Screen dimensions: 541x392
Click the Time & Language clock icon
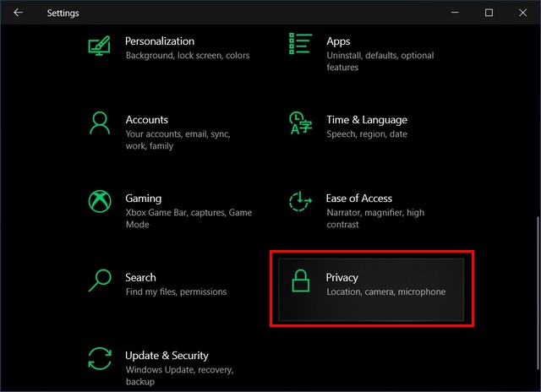click(x=300, y=122)
